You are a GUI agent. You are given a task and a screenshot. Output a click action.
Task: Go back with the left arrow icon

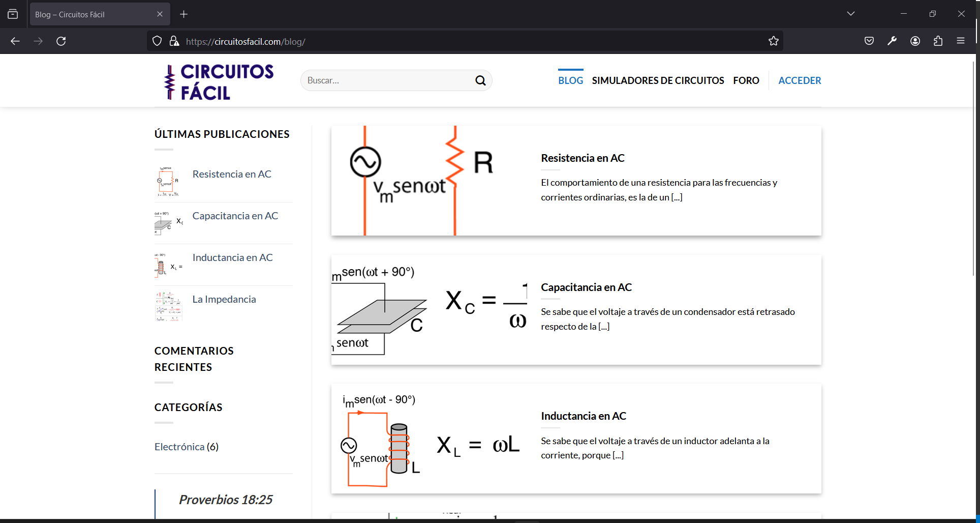pyautogui.click(x=15, y=41)
